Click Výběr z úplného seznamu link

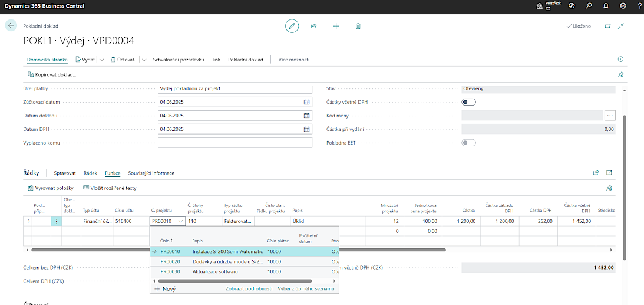point(306,289)
